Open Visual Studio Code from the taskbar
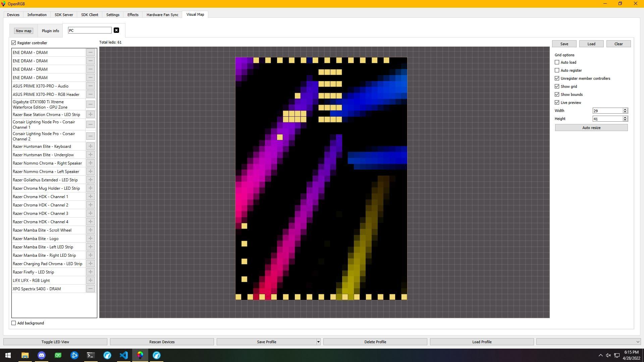Screen dimensions: 644x362 (x=124, y=355)
